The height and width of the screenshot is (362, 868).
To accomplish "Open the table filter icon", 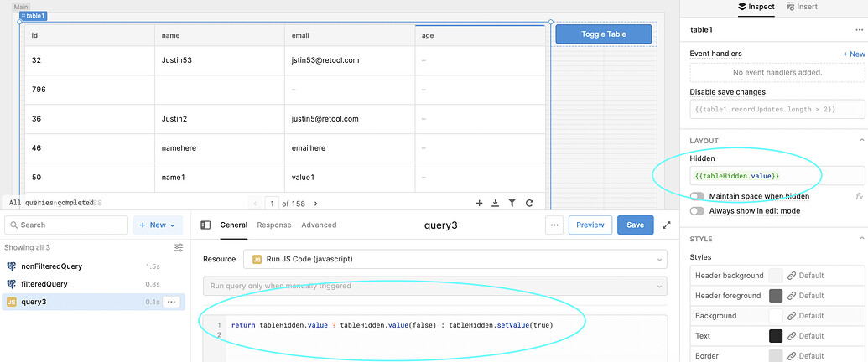I will pyautogui.click(x=512, y=203).
